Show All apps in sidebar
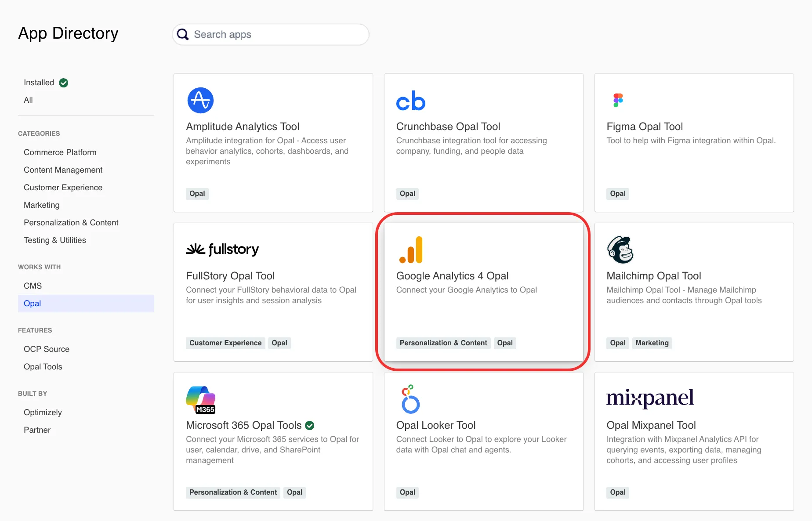The image size is (812, 521). point(28,100)
